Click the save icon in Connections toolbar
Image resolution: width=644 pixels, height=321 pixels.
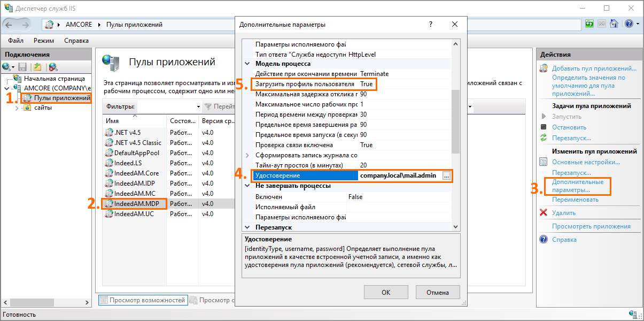pos(22,67)
